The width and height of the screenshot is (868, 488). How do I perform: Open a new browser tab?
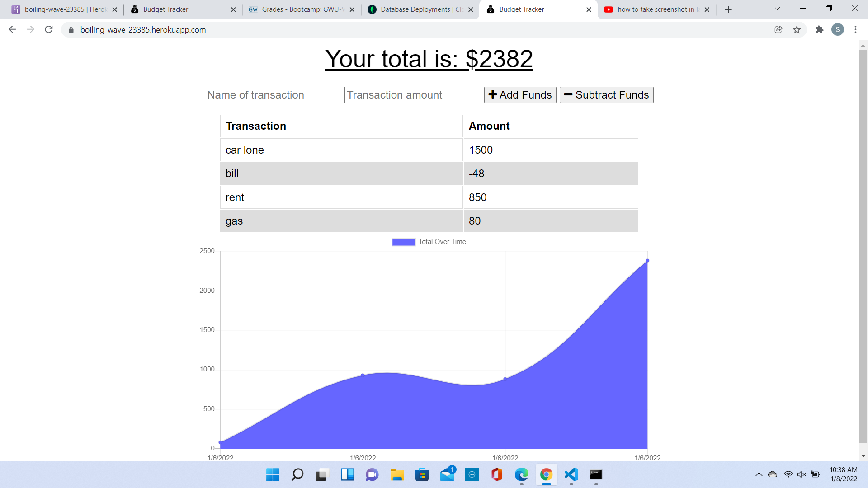point(728,9)
